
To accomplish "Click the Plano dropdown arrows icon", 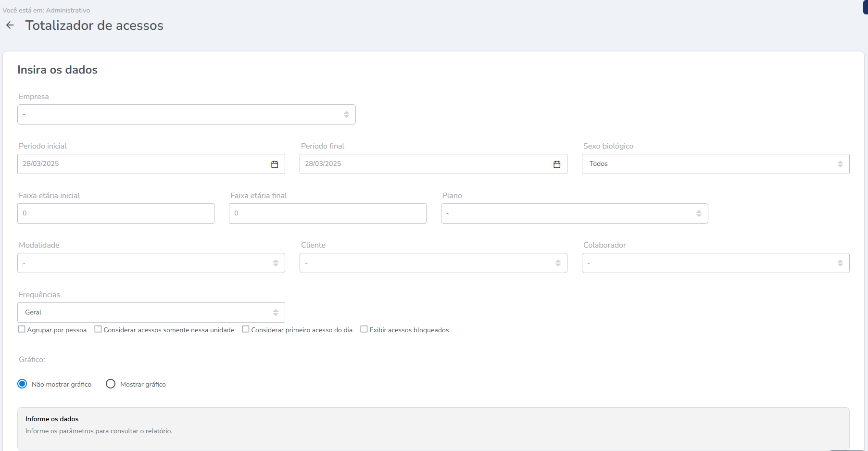I will tap(699, 213).
